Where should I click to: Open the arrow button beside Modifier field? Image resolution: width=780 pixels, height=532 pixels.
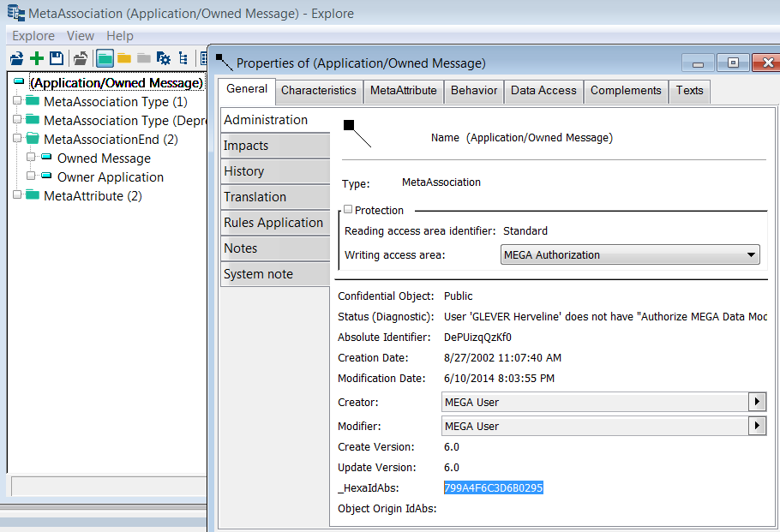click(x=757, y=426)
